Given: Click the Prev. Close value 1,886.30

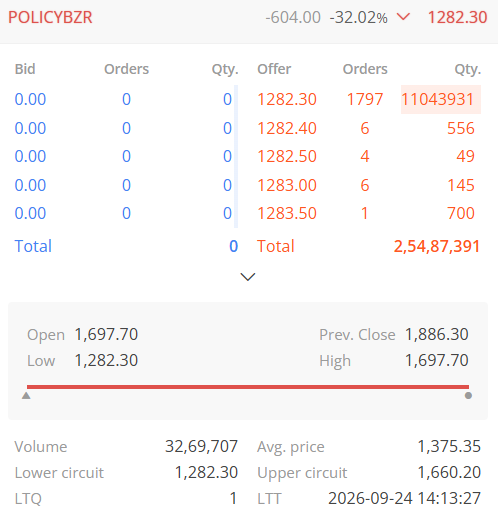Looking at the screenshot, I should [x=437, y=335].
